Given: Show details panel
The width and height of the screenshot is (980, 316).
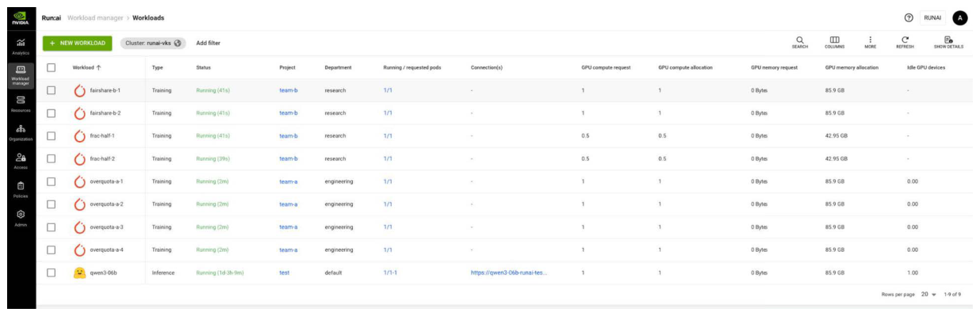Looking at the screenshot, I should [x=947, y=42].
